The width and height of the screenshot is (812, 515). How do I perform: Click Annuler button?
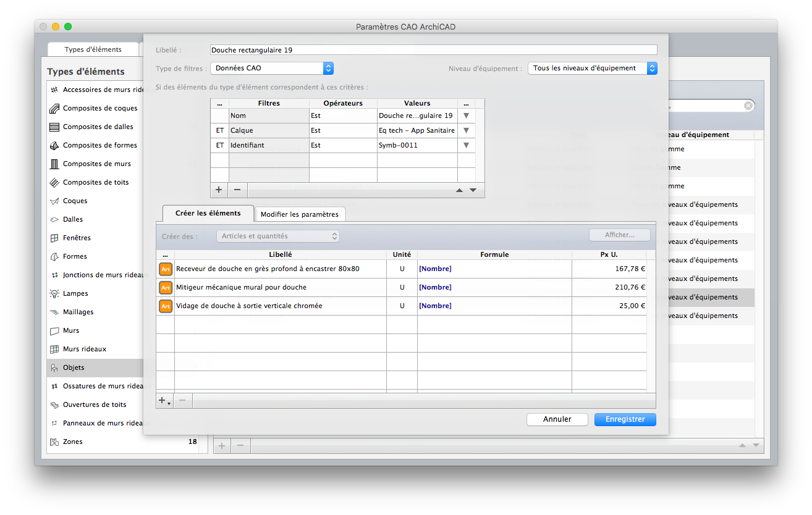coord(557,419)
